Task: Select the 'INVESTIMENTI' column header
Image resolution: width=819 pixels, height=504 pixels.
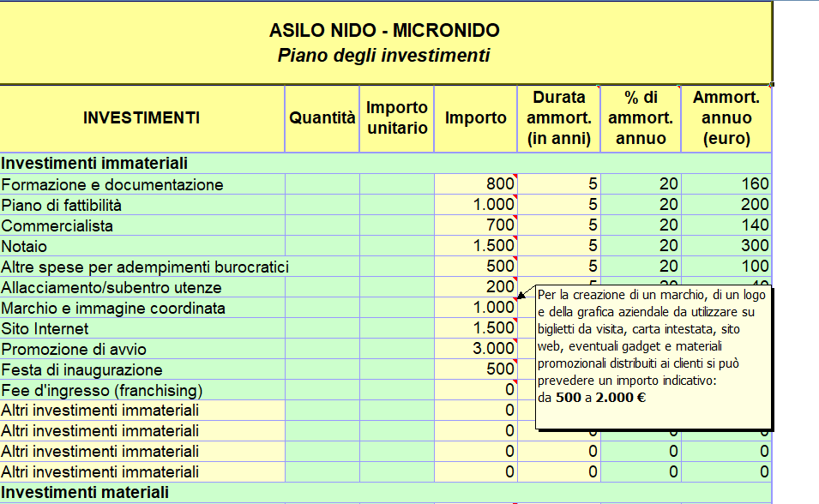Action: click(x=142, y=118)
